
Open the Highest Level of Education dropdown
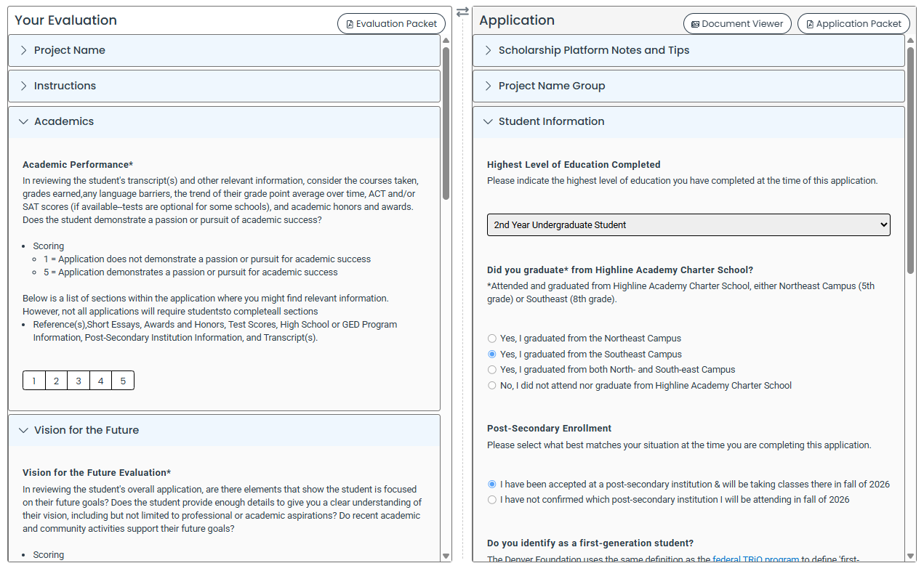point(688,224)
